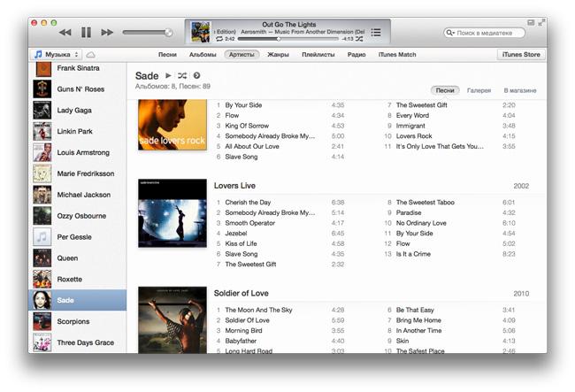Select Guns N' Roses artist
The height and width of the screenshot is (392, 575).
point(77,89)
